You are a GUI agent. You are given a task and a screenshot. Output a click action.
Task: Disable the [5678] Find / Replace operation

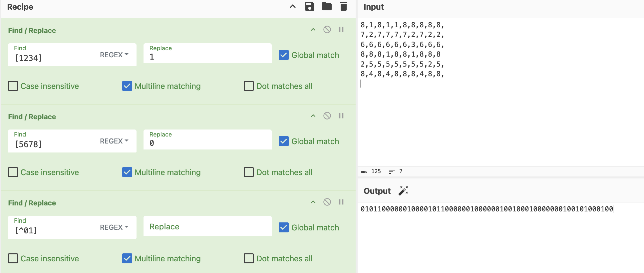[x=327, y=116]
